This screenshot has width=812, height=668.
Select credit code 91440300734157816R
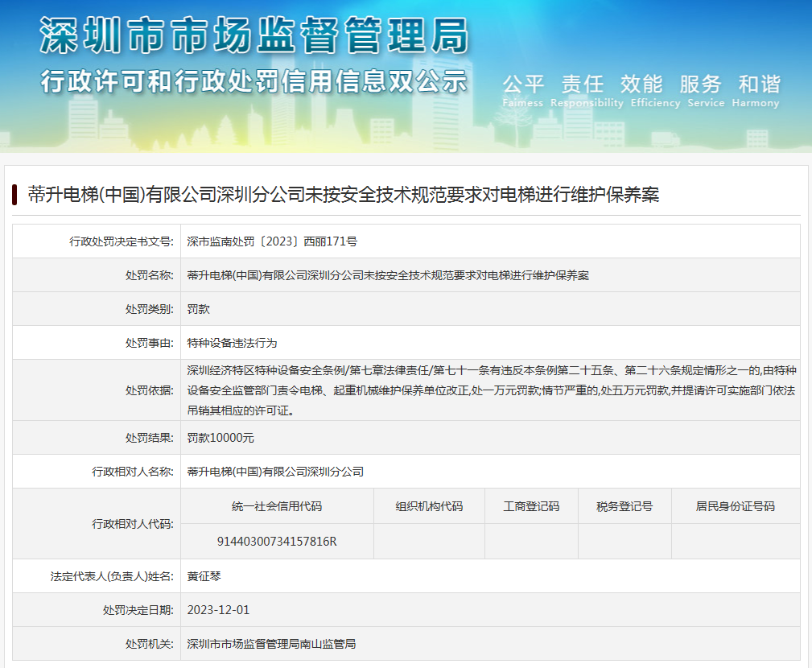(277, 542)
